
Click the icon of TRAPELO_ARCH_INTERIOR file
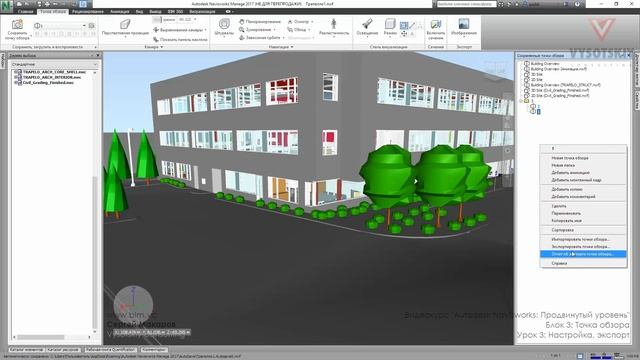(19, 77)
